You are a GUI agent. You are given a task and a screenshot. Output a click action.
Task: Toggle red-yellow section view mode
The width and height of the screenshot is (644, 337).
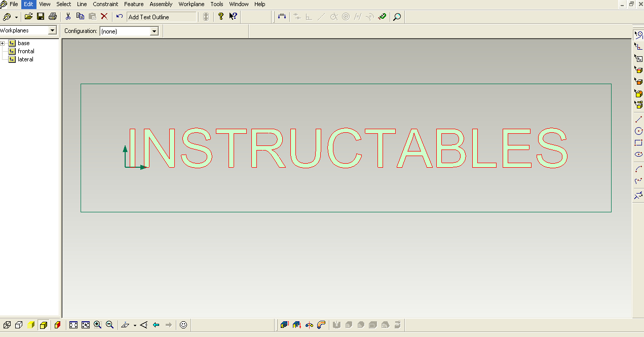pos(57,325)
